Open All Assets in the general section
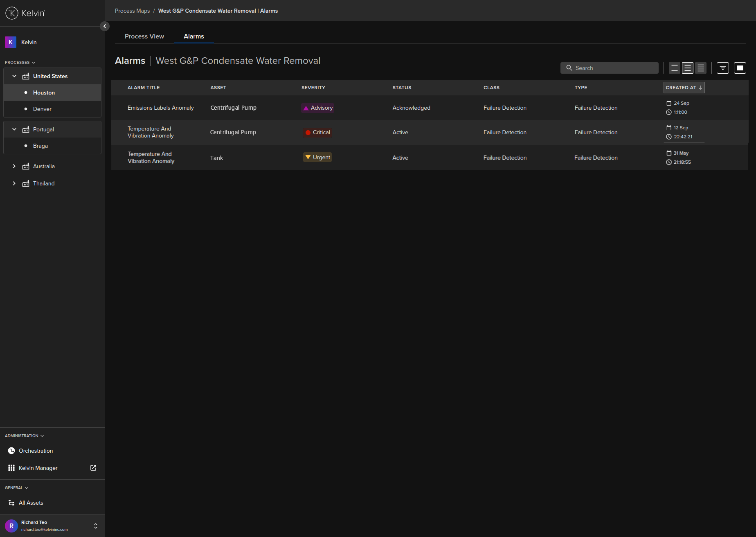 pyautogui.click(x=31, y=503)
